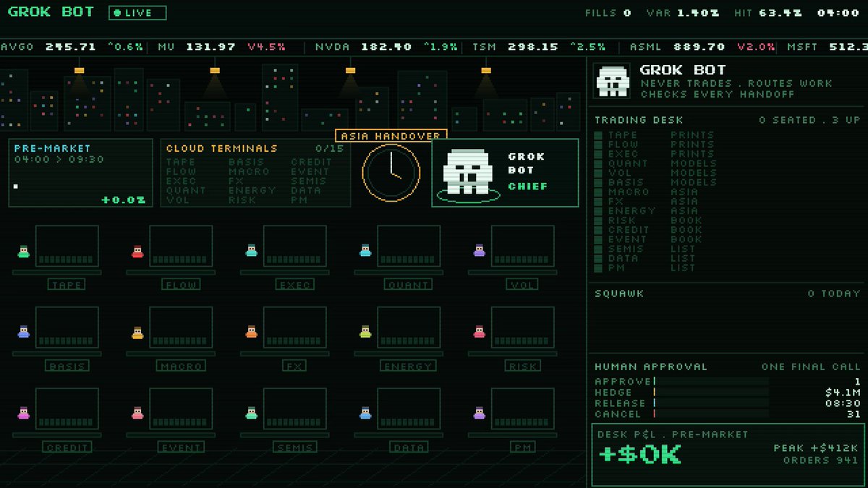Pick the trader avatar at the FX desk
Image resolution: width=868 pixels, height=488 pixels.
pos(252,332)
